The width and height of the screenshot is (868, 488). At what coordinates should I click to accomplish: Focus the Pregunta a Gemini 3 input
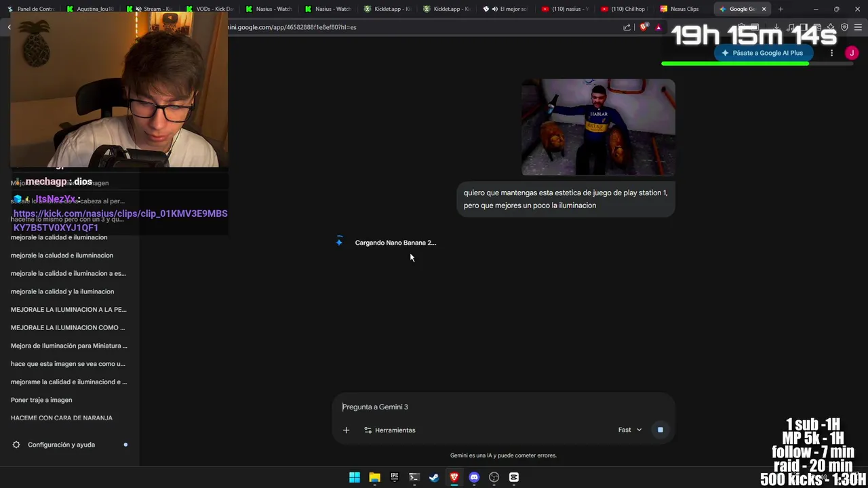pos(503,407)
